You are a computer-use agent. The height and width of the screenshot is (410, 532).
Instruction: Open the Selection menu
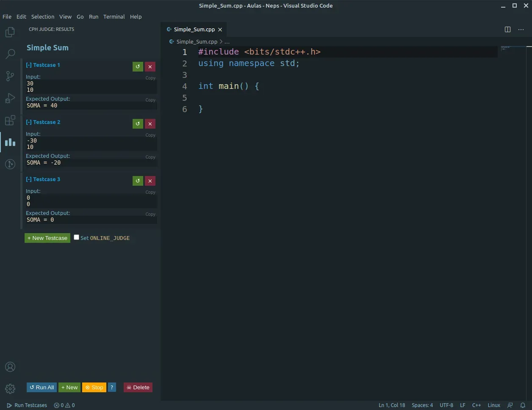click(x=43, y=17)
